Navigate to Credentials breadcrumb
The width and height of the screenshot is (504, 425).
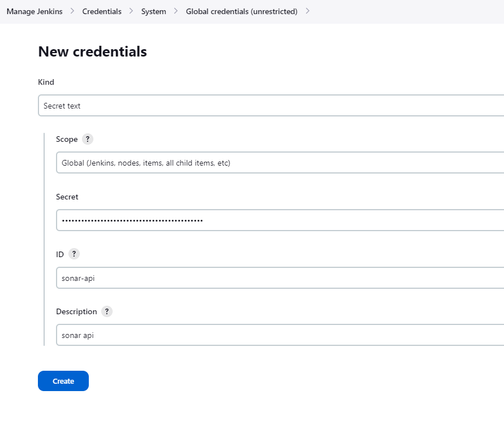click(x=102, y=11)
